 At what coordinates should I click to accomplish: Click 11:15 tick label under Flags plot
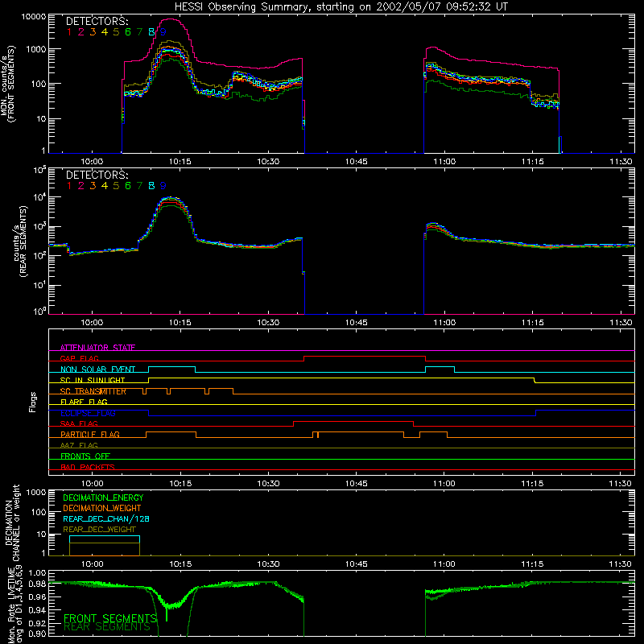[x=532, y=484]
